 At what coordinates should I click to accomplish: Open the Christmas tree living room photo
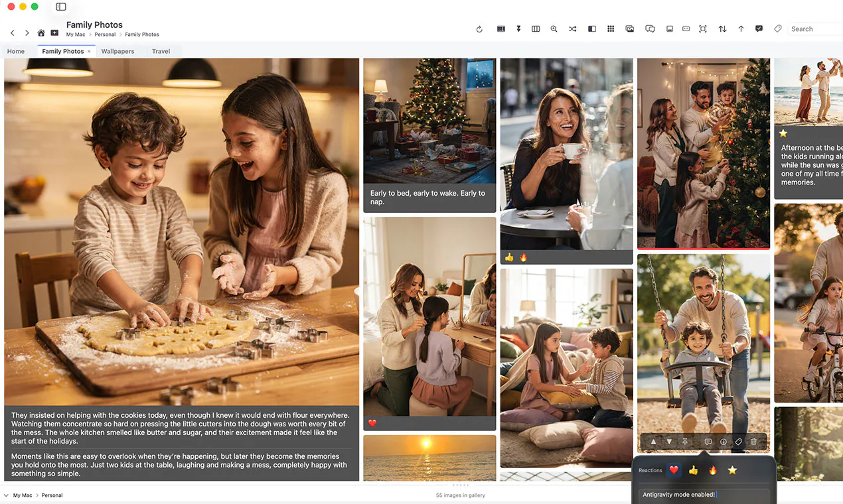429,121
